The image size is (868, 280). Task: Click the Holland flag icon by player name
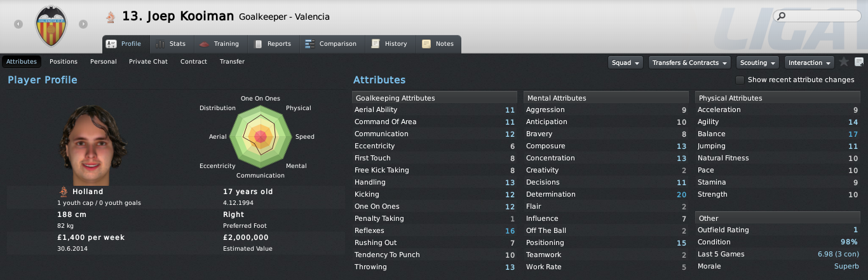click(111, 17)
